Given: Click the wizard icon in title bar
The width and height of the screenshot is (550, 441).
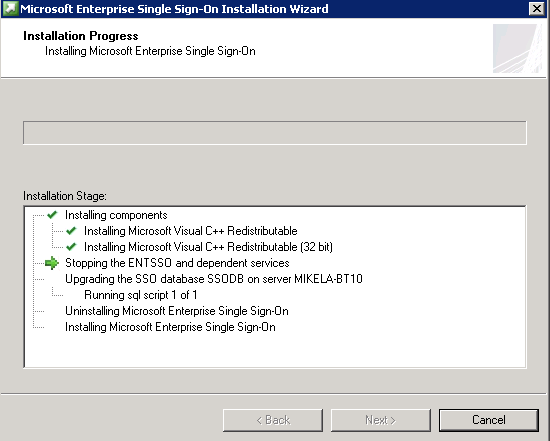Looking at the screenshot, I should point(10,8).
